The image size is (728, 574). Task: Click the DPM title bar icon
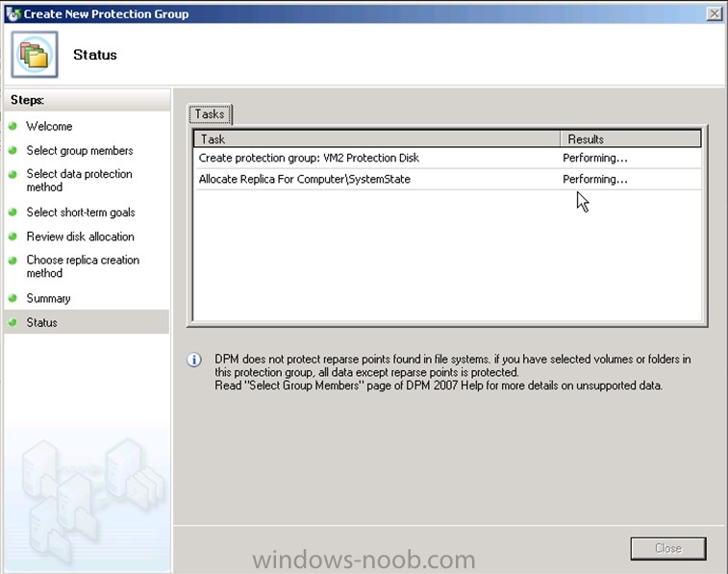pos(13,13)
